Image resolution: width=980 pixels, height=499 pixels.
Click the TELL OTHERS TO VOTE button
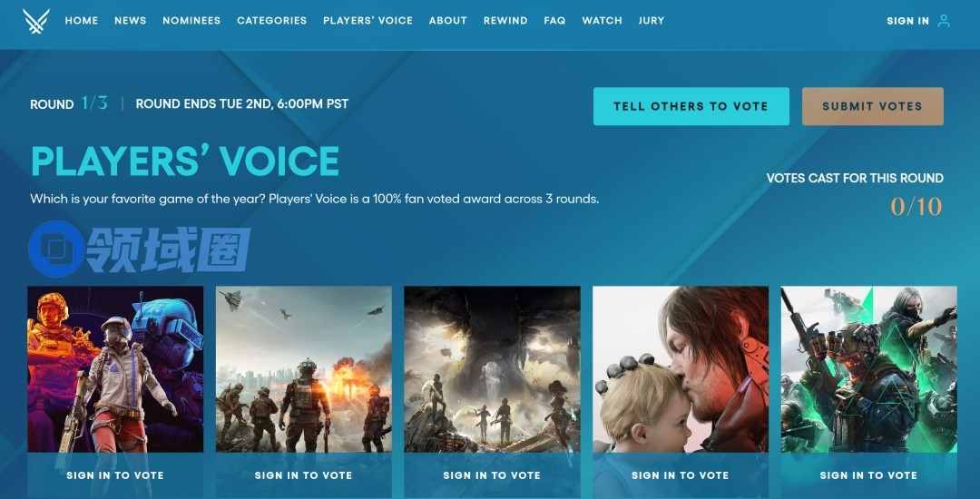[691, 106]
